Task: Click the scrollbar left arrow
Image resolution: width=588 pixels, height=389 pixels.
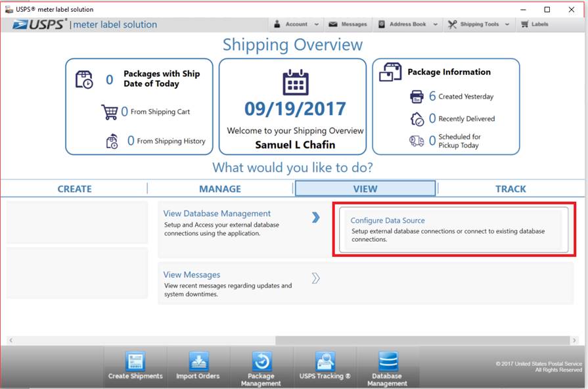Action: click(11, 340)
